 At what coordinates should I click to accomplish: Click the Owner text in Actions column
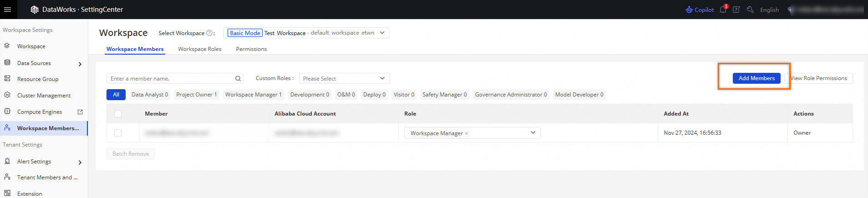click(x=802, y=133)
